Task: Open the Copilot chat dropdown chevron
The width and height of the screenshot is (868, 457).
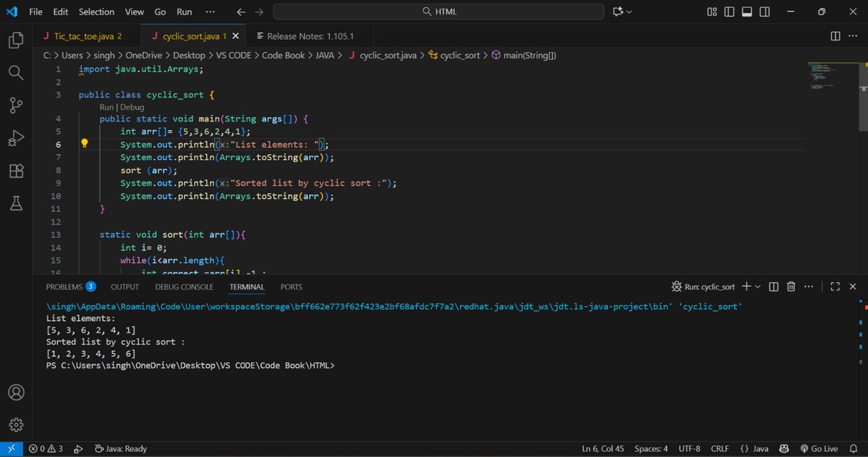Action: coord(629,12)
